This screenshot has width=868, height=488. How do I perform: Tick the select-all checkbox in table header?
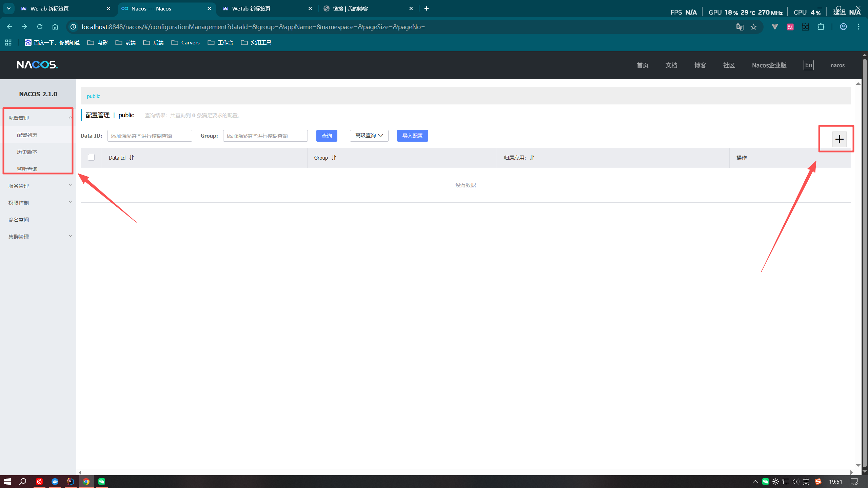point(91,157)
